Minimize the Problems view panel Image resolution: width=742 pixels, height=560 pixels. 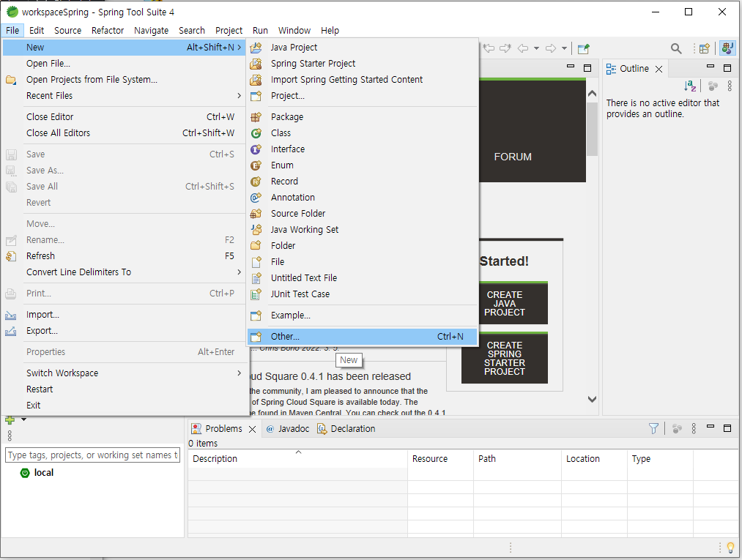pyautogui.click(x=711, y=426)
